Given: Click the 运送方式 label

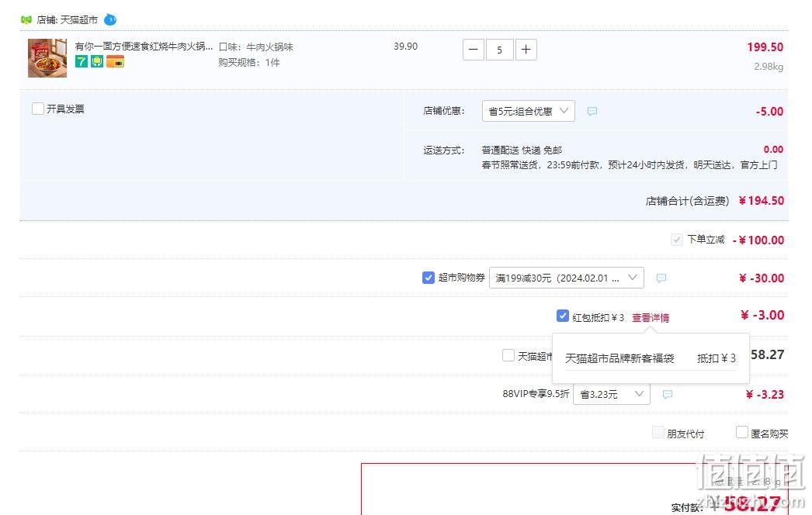Looking at the screenshot, I should pos(444,150).
